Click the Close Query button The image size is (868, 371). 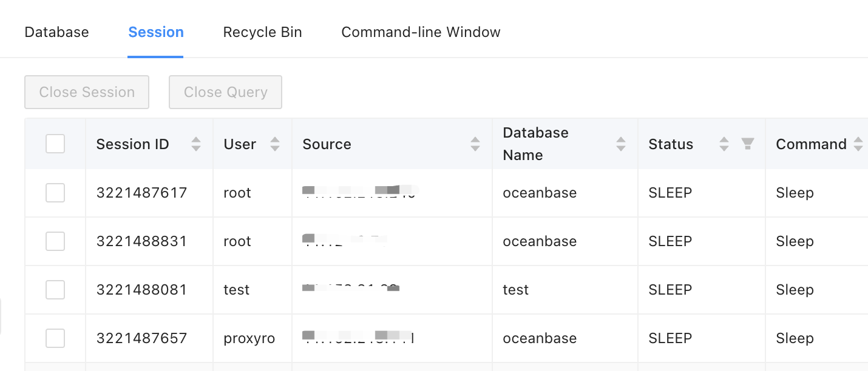click(225, 92)
